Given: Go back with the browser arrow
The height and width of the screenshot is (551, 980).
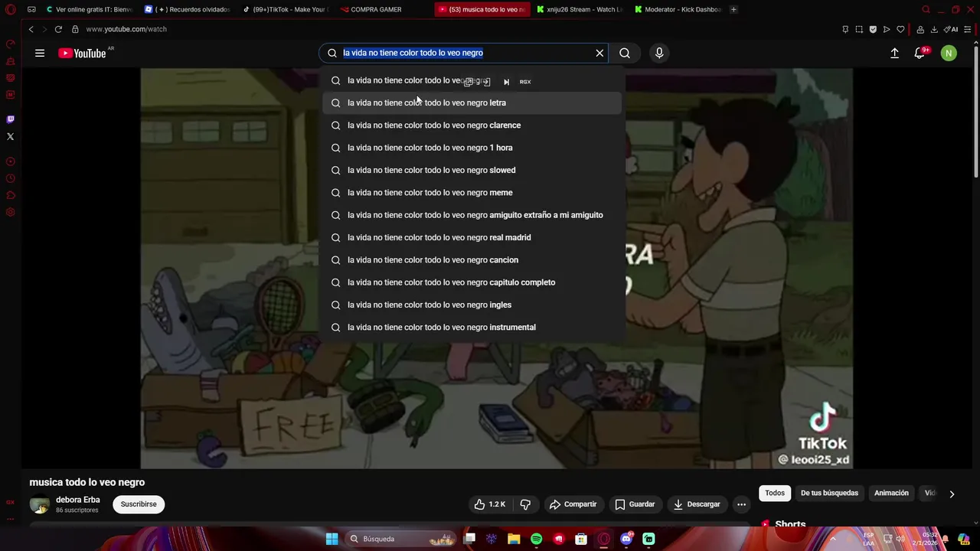Looking at the screenshot, I should pyautogui.click(x=31, y=29).
